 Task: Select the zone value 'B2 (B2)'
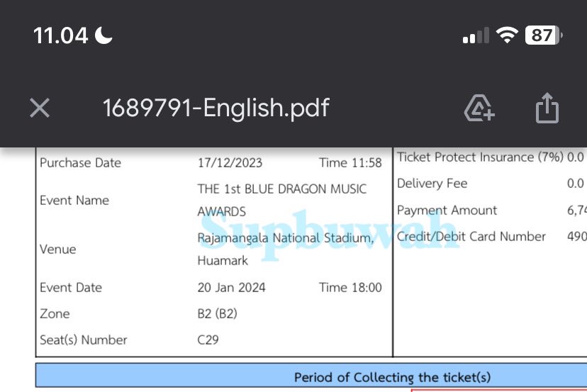tap(217, 314)
